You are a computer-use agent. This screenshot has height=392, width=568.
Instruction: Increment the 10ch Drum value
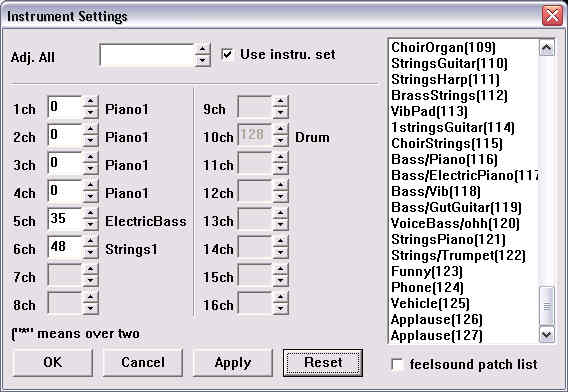pyautogui.click(x=280, y=129)
